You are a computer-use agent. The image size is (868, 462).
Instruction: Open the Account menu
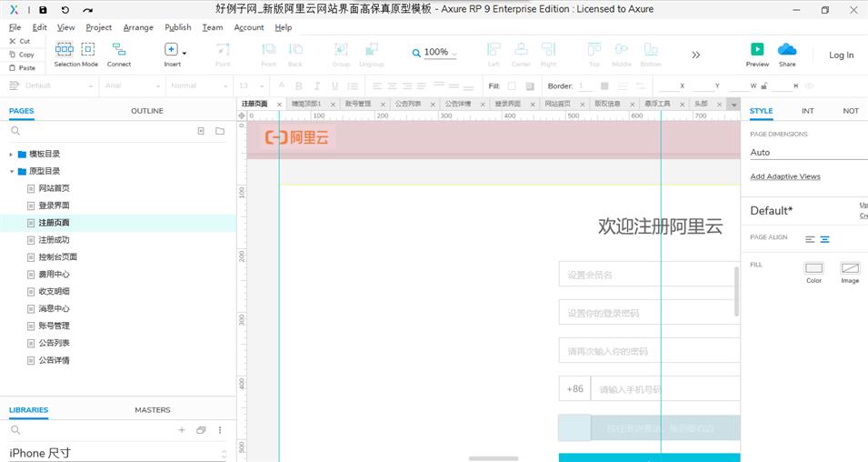[248, 27]
